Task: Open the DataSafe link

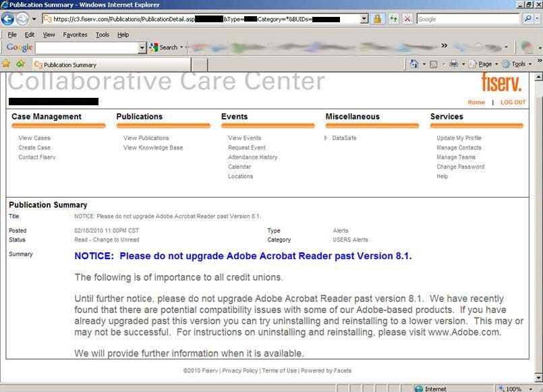Action: click(x=344, y=138)
